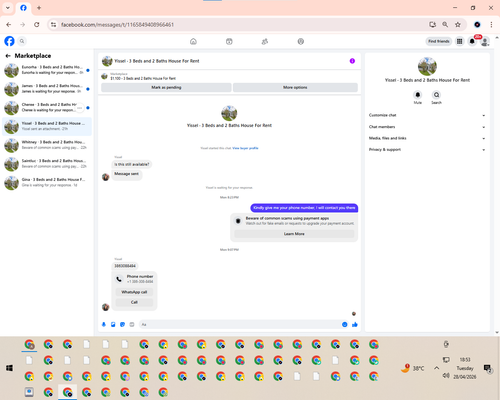Open the Chrome three-dot menu
Viewport: 500px width, 400px height.
[491, 25]
